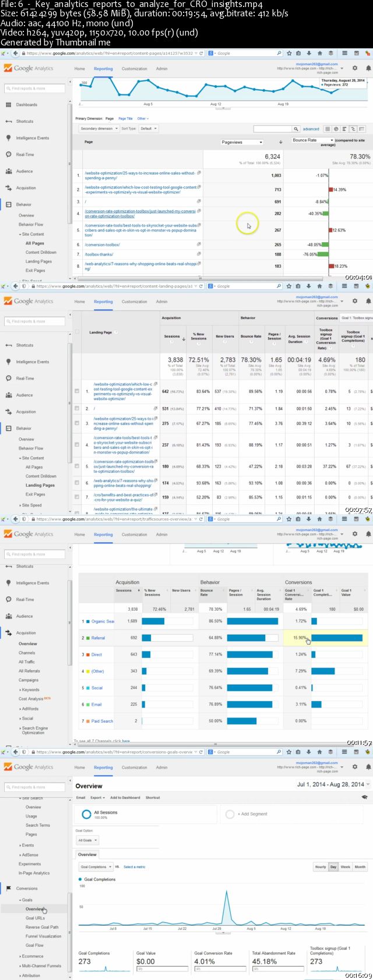This screenshot has width=373, height=980.
Task: Check landing page row 5 checkbox
Action: tap(77, 466)
